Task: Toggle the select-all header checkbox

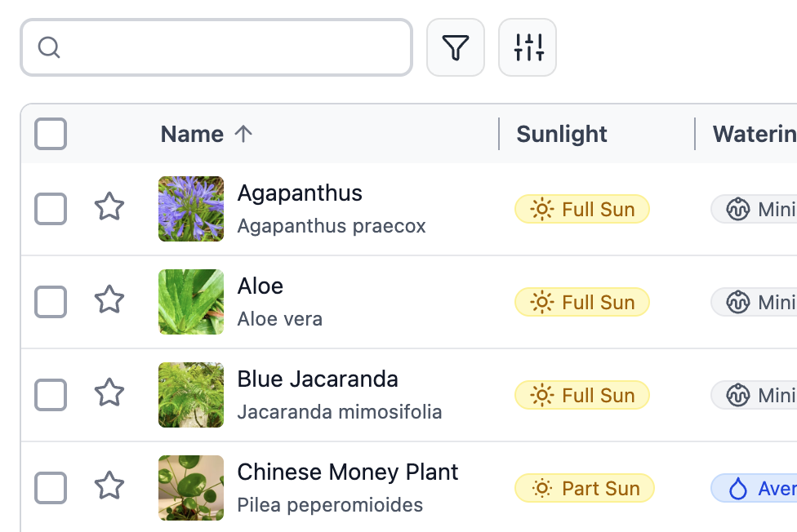Action: click(51, 134)
